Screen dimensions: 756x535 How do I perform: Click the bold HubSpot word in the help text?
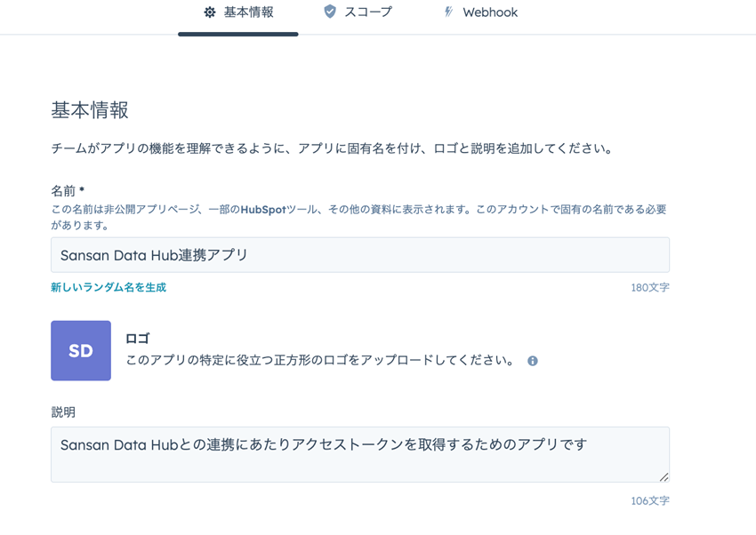(x=263, y=210)
